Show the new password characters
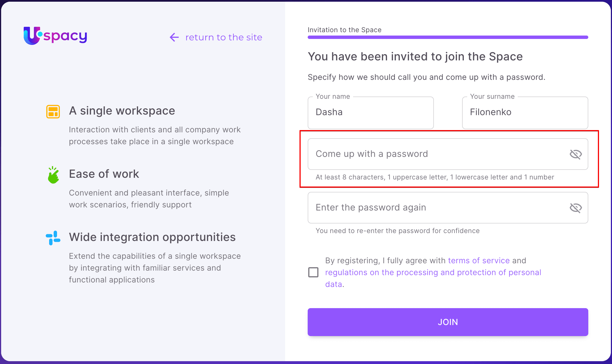This screenshot has height=364, width=612. point(576,154)
